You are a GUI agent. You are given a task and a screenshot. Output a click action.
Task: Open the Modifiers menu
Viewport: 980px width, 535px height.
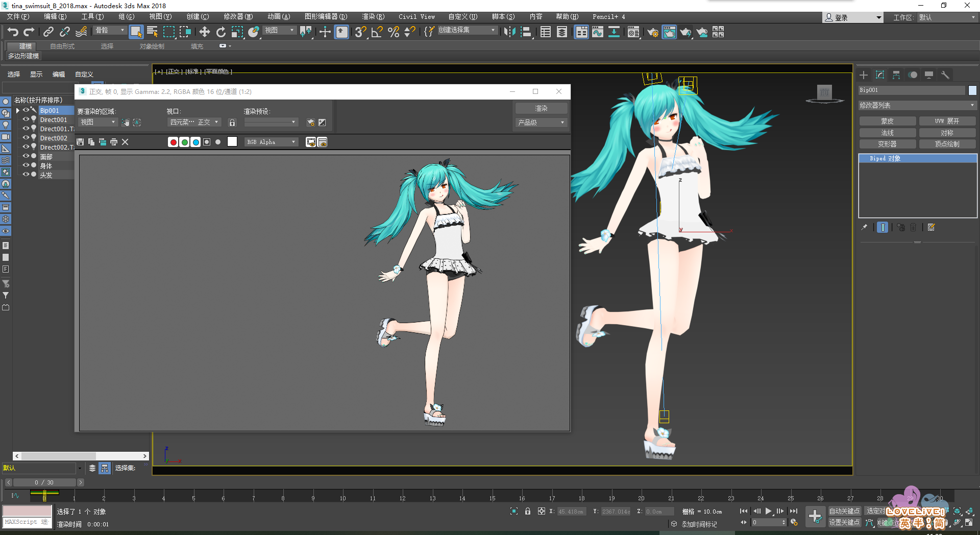[x=238, y=17]
